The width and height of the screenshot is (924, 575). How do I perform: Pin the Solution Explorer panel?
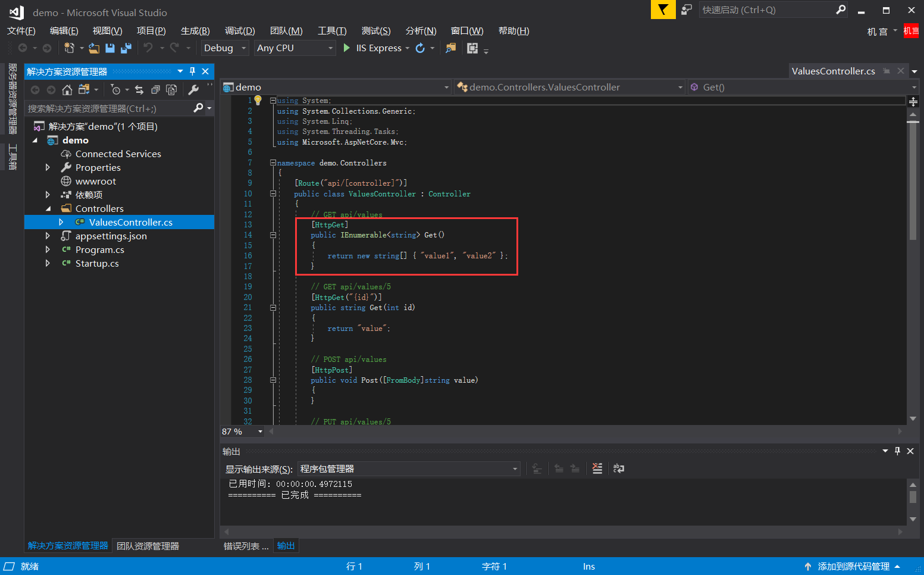click(x=192, y=71)
